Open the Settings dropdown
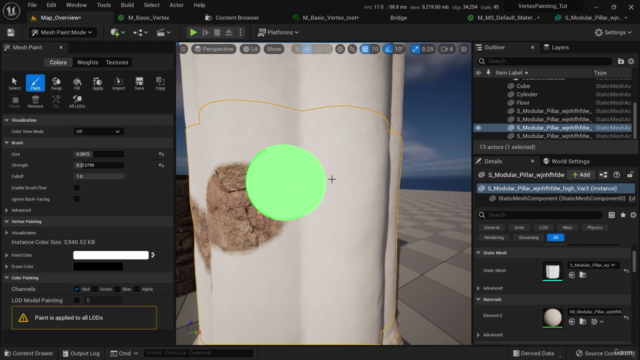 (613, 32)
